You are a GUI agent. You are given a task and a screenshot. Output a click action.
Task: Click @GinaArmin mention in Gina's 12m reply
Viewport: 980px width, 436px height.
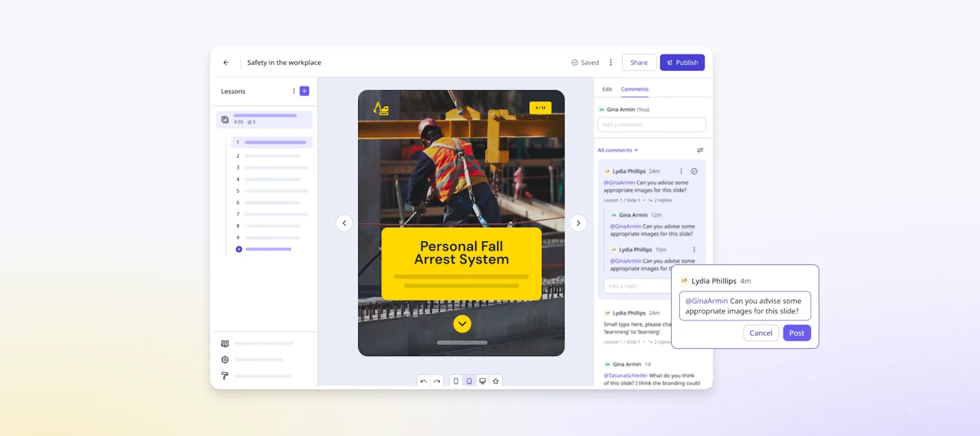626,226
